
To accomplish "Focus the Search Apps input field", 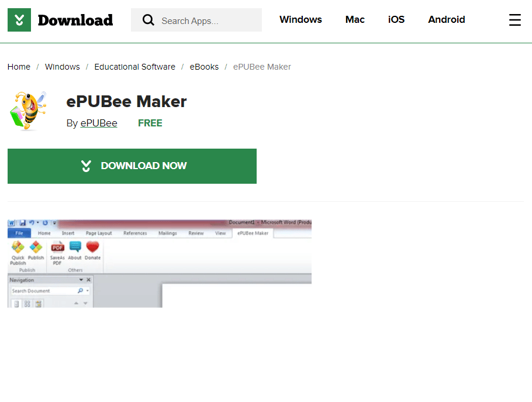I will pyautogui.click(x=196, y=20).
